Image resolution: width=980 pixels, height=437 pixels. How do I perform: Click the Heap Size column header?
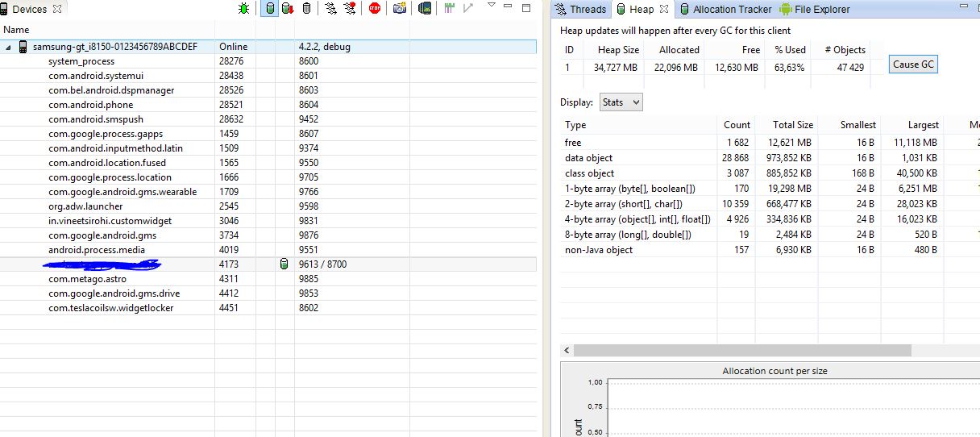coord(615,50)
